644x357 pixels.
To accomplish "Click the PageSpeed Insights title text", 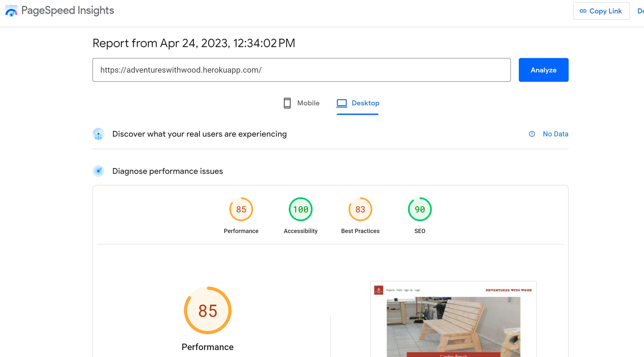I will pyautogui.click(x=67, y=10).
